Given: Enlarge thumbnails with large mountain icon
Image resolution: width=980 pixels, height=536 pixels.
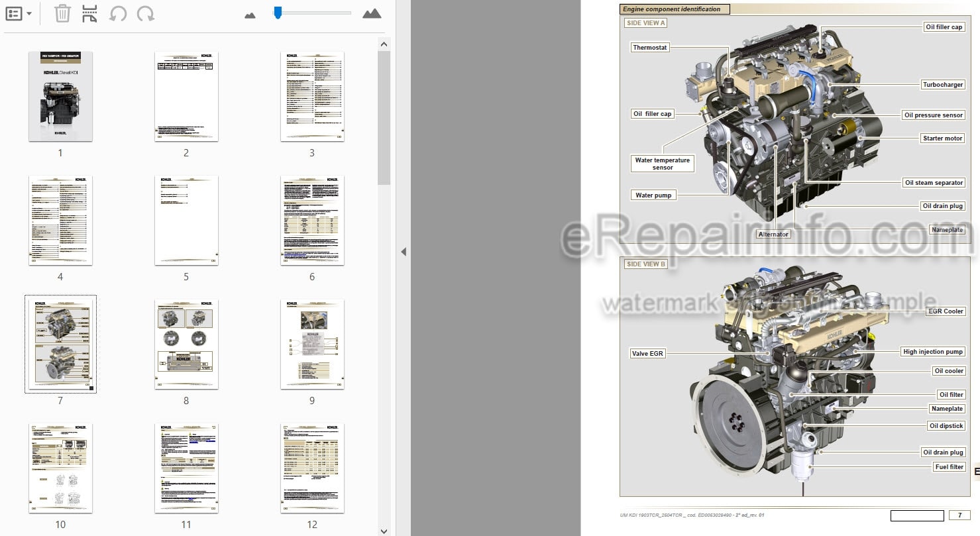Looking at the screenshot, I should coord(372,13).
